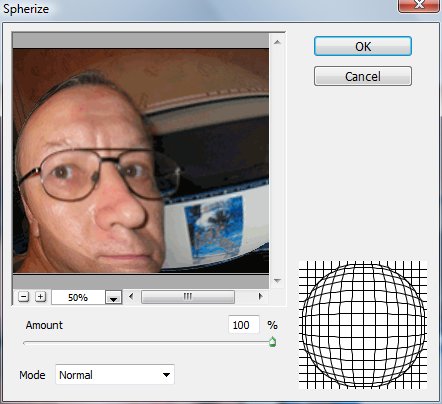Cancel the Spherize dialog

coord(363,76)
